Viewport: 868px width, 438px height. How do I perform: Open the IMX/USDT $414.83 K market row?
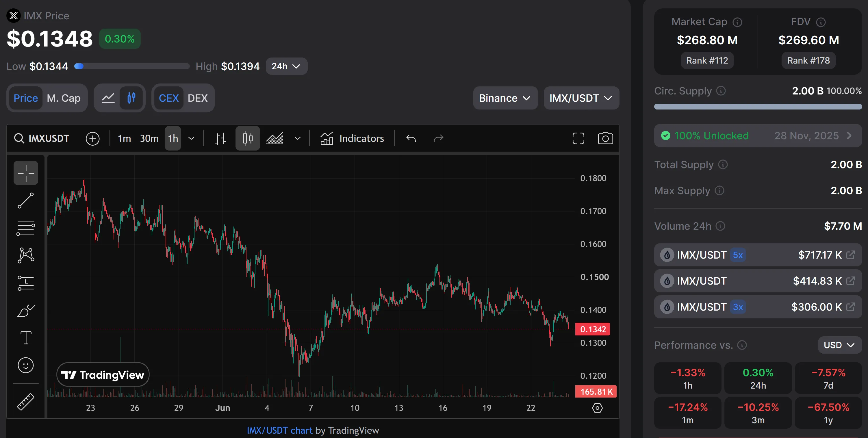pyautogui.click(x=758, y=281)
